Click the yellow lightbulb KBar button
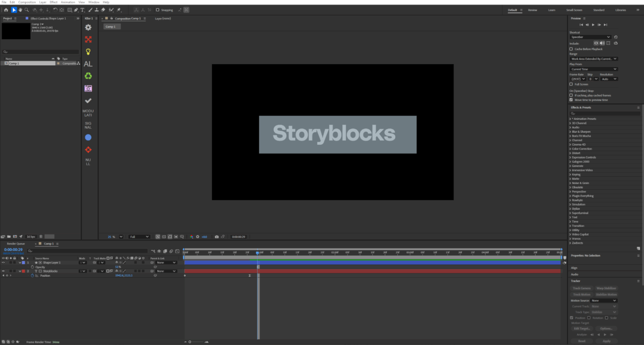The width and height of the screenshot is (644, 345). (x=88, y=52)
